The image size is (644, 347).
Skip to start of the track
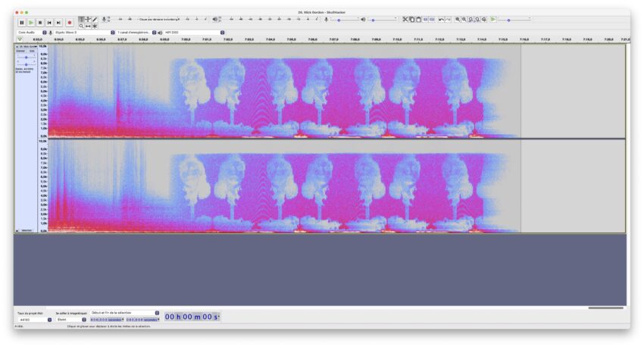point(49,23)
